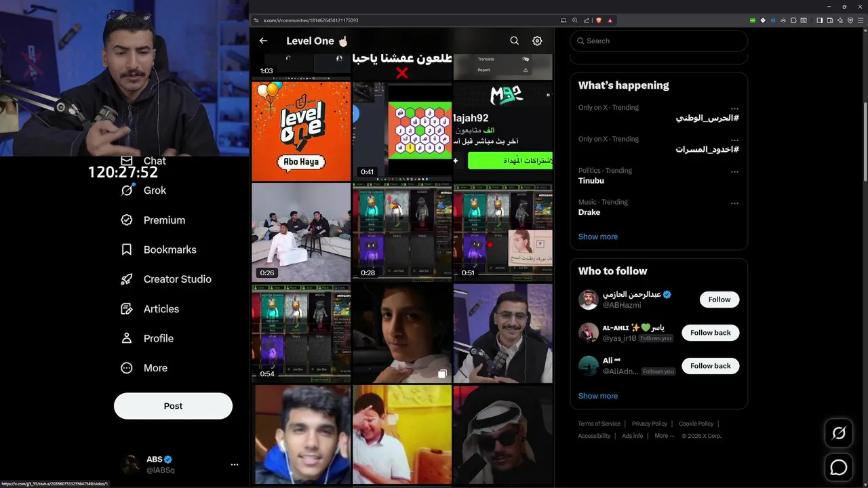Click the browser address bar URL
The image size is (868, 488).
coord(311,20)
